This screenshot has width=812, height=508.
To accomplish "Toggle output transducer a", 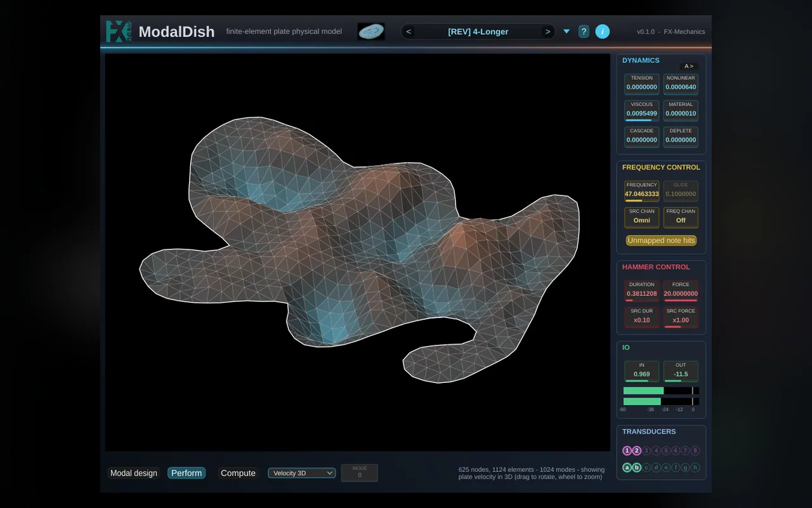I will (x=627, y=467).
